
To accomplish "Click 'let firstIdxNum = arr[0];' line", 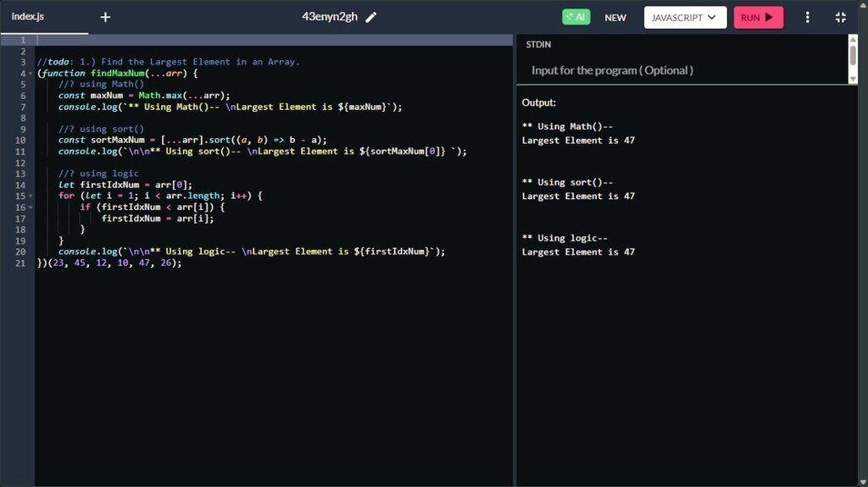I will [125, 185].
